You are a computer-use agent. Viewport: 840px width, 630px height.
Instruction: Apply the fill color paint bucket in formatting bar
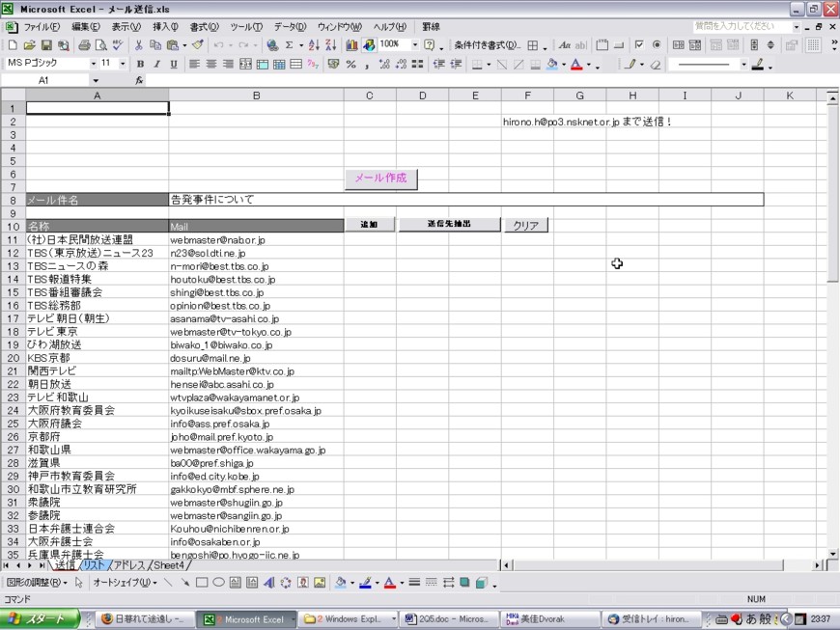[x=551, y=65]
